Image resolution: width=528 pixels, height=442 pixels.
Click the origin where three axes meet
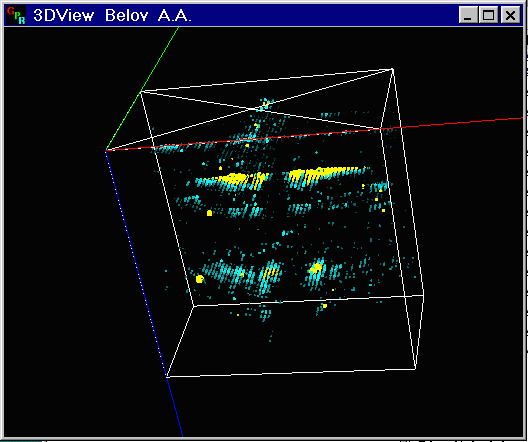point(106,150)
